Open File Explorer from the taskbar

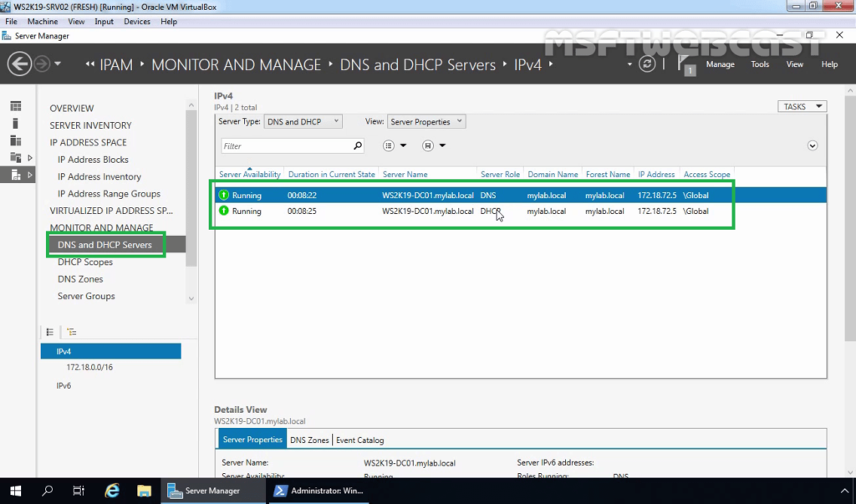click(x=144, y=491)
